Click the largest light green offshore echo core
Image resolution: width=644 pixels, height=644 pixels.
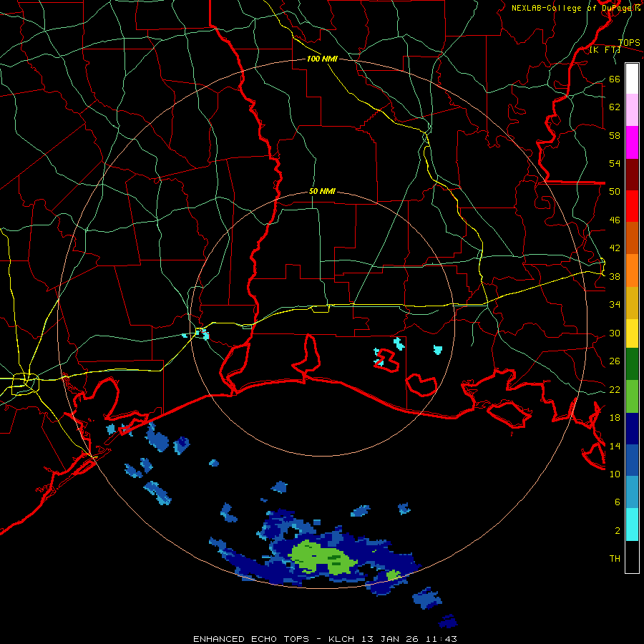click(x=323, y=557)
